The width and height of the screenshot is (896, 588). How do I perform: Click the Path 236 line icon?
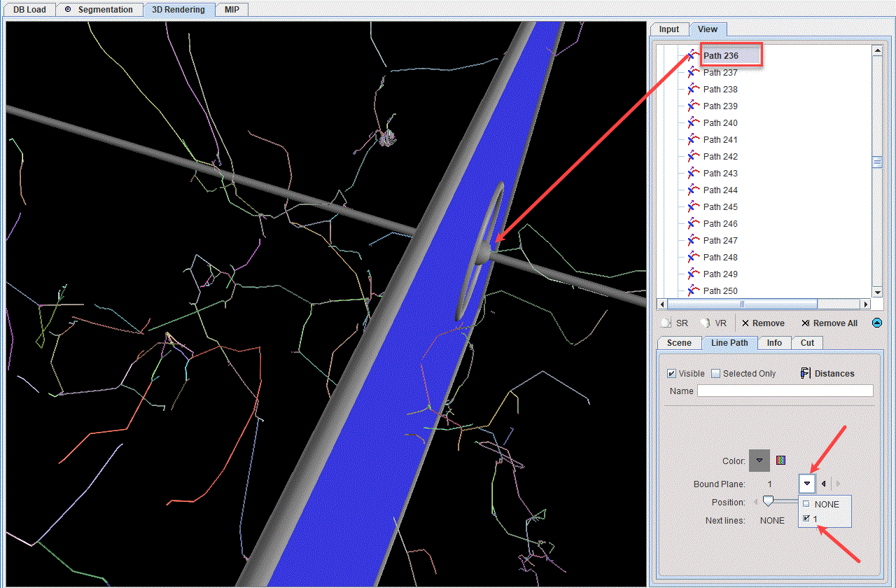pos(694,55)
